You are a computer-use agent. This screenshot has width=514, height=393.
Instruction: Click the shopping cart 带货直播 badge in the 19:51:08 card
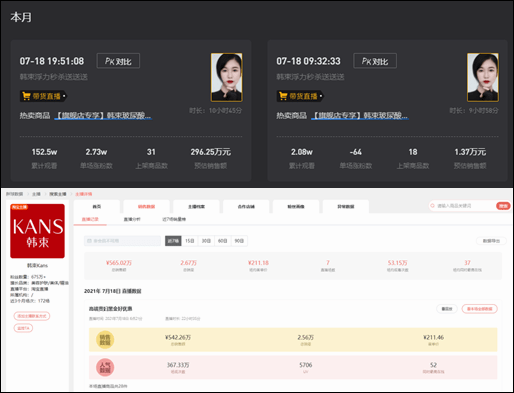[x=44, y=96]
